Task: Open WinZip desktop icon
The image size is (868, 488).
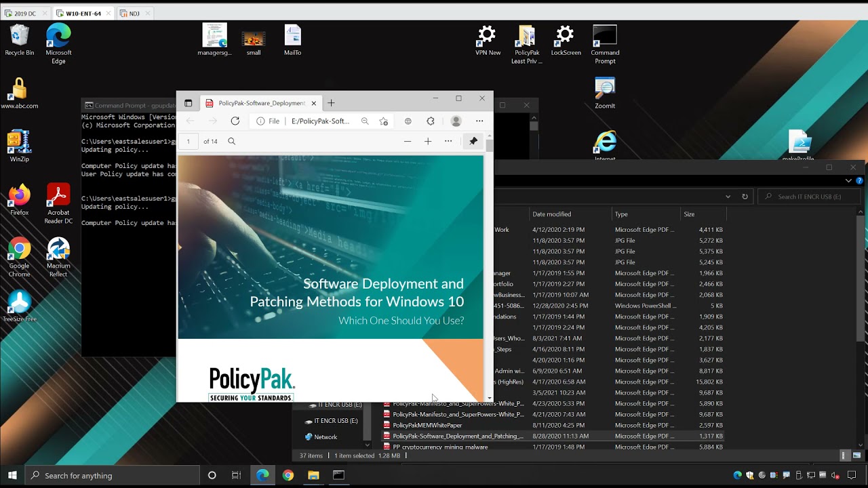Action: 20,146
